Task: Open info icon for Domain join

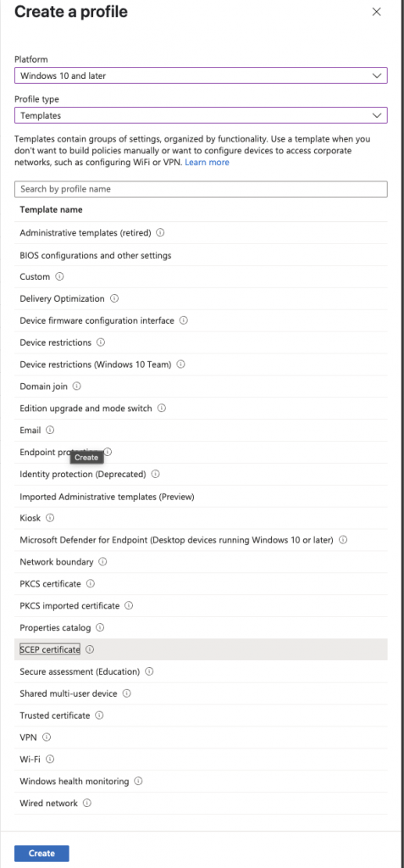Action: [77, 386]
